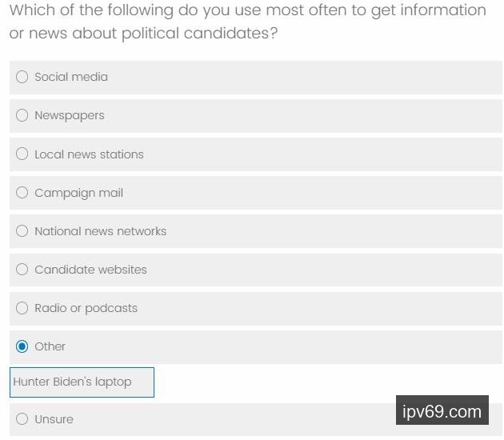Image resolution: width=504 pixels, height=440 pixels.
Task: Choose the Newspapers radio button
Action: pyautogui.click(x=22, y=115)
